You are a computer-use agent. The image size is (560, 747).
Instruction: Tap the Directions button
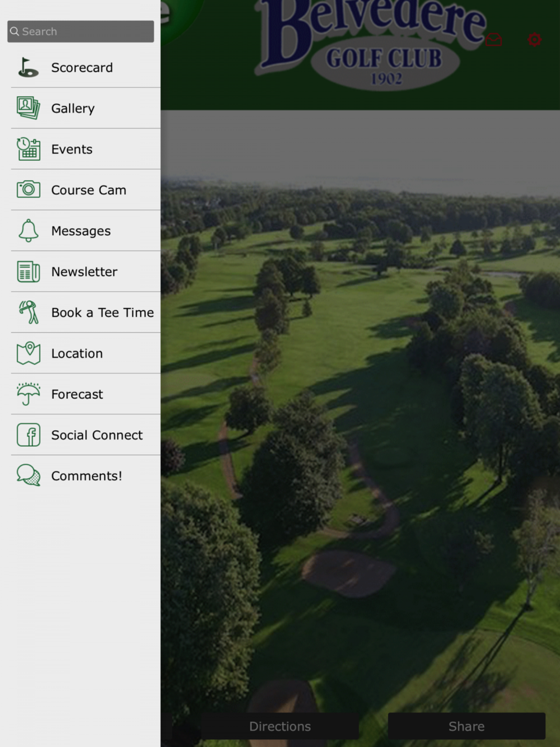pyautogui.click(x=280, y=726)
